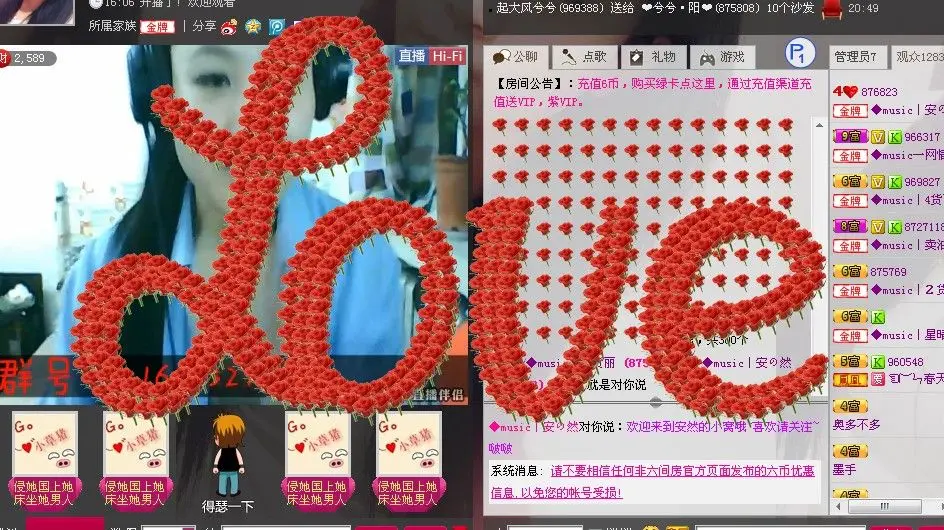The height and width of the screenshot is (530, 944).
Task: Toggle the Hi-Fi audio mode
Action: click(447, 56)
